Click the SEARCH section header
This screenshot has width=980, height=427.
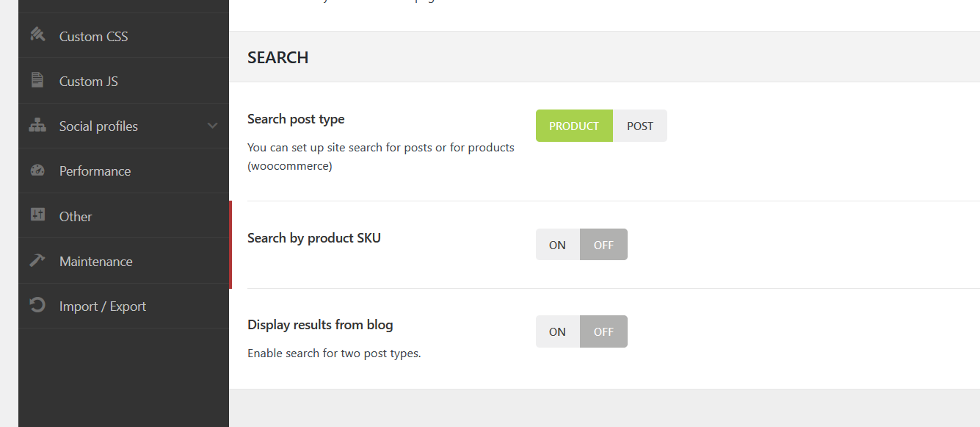(277, 57)
